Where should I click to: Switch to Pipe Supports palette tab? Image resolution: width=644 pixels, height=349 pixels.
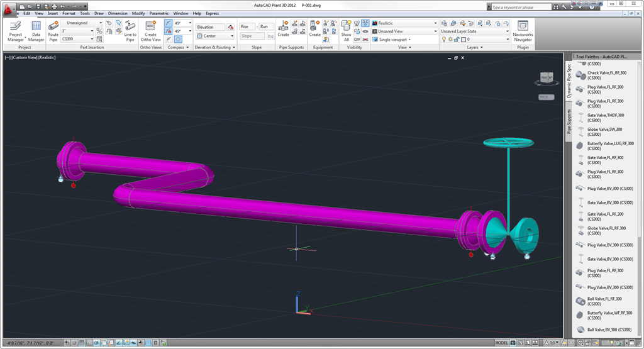569,121
